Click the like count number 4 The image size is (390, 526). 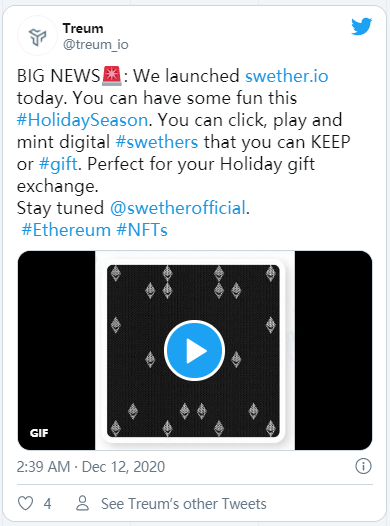point(48,504)
